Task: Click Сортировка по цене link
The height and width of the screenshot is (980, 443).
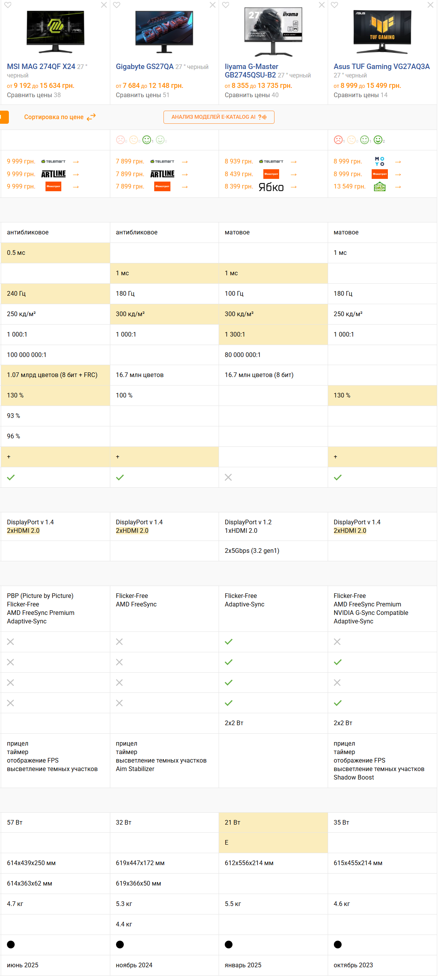Action: [54, 117]
